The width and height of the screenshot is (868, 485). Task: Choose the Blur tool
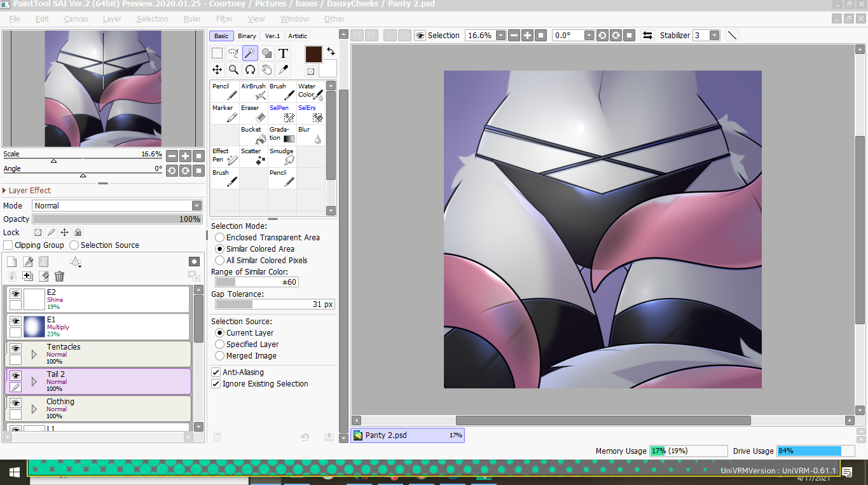tap(311, 135)
